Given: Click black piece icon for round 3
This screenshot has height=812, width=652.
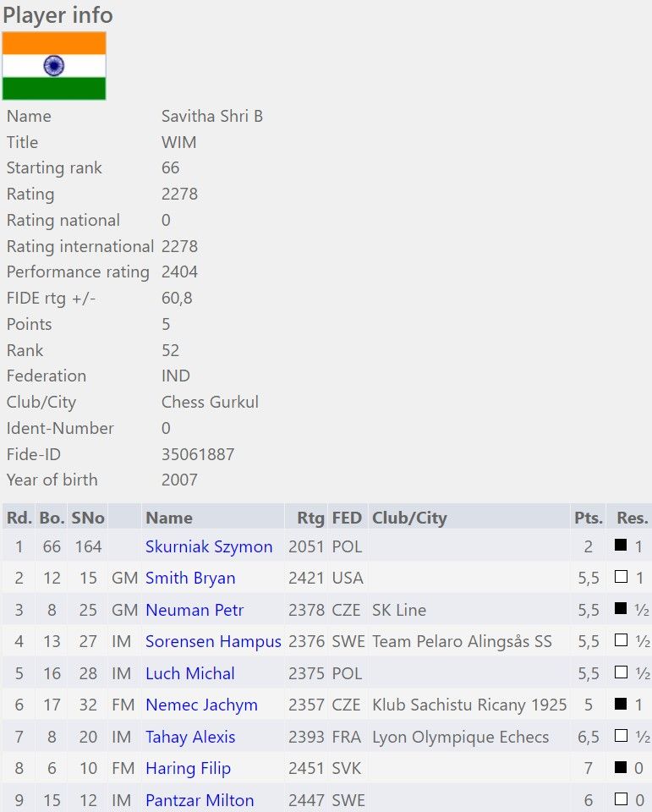Looking at the screenshot, I should [621, 609].
